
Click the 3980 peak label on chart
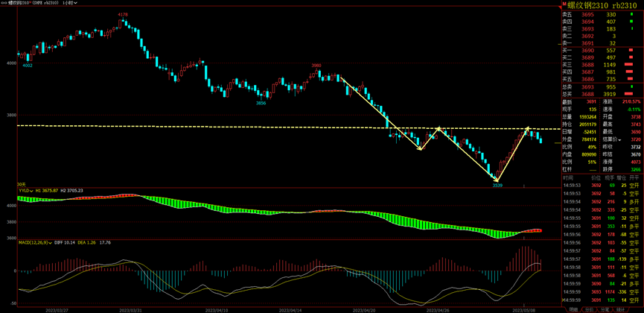[x=316, y=66]
